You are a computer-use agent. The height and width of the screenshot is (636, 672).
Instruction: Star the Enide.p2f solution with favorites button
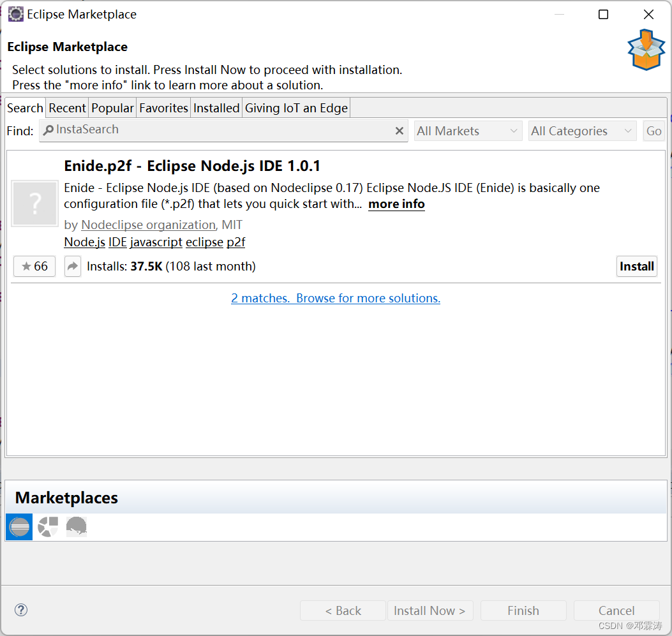(x=34, y=266)
